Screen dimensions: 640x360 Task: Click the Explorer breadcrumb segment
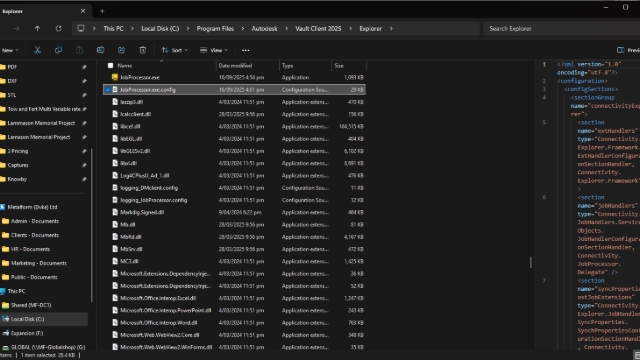370,29
